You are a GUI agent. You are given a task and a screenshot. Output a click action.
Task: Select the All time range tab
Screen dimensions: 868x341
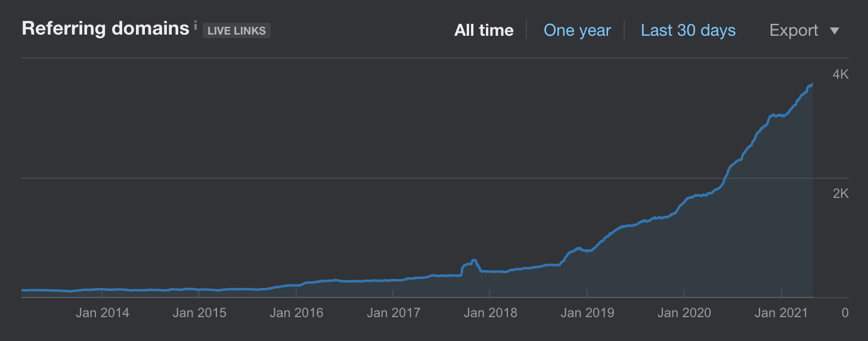[x=483, y=30]
